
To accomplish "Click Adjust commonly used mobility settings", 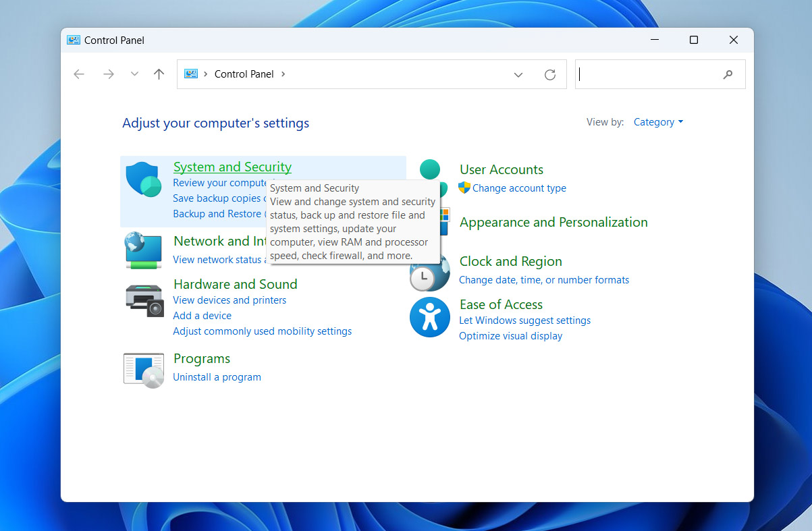I will [x=262, y=331].
